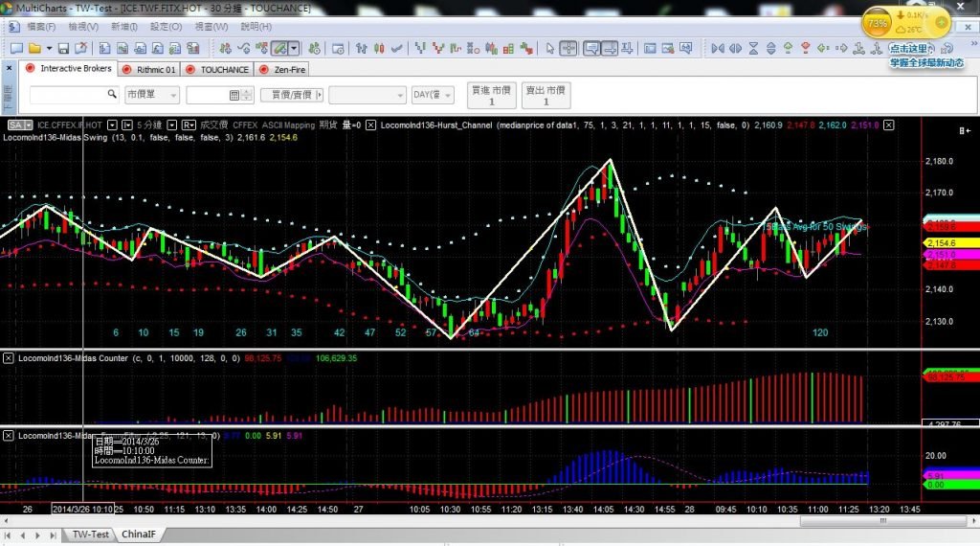
Task: Select the TW-Test workspace tab
Action: point(91,535)
